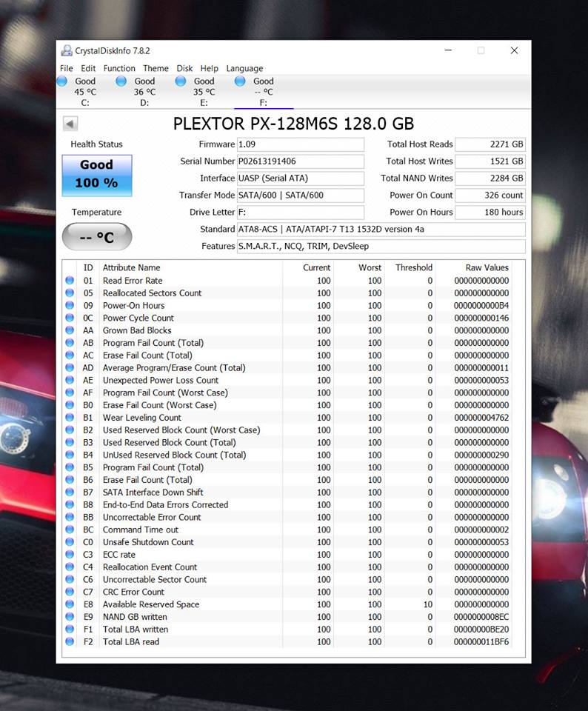Image resolution: width=588 pixels, height=711 pixels.
Task: Click the Interface UASP field
Action: [x=300, y=178]
